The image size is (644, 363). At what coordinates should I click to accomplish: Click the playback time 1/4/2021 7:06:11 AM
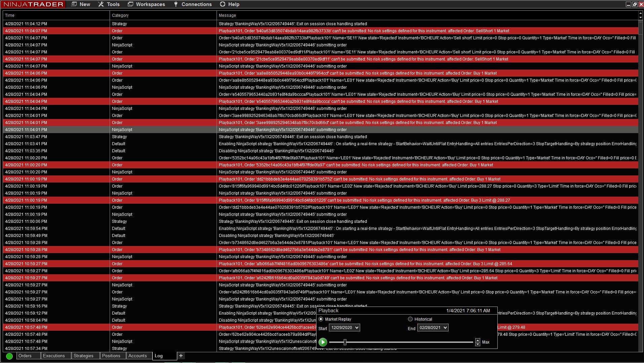[x=468, y=311]
